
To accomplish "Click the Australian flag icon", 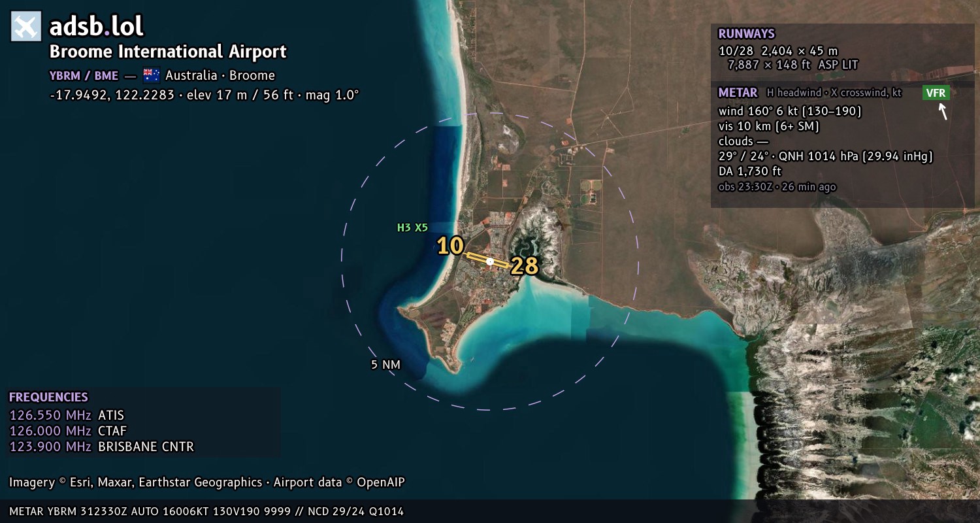I will click(x=152, y=75).
